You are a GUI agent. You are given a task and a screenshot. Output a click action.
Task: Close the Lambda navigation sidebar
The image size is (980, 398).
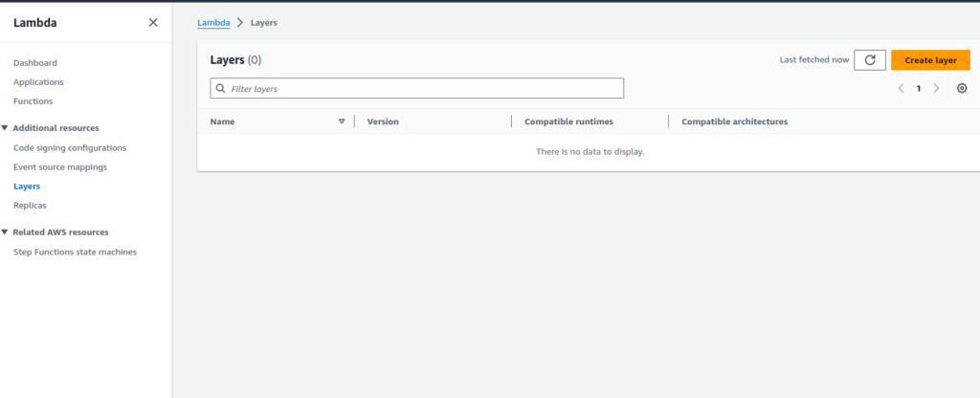point(153,23)
